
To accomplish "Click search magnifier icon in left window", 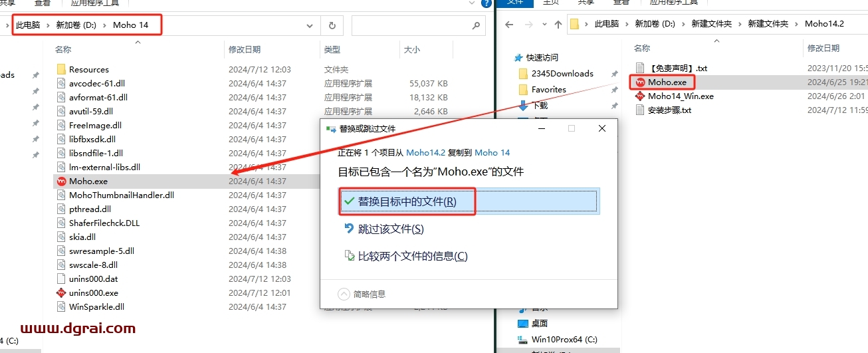I will tap(475, 25).
